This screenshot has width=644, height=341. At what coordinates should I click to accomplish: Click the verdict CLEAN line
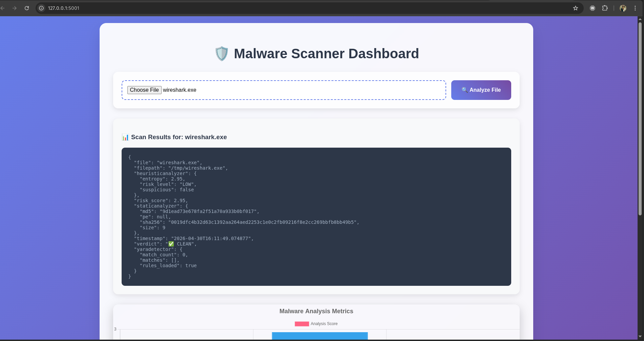(165, 244)
